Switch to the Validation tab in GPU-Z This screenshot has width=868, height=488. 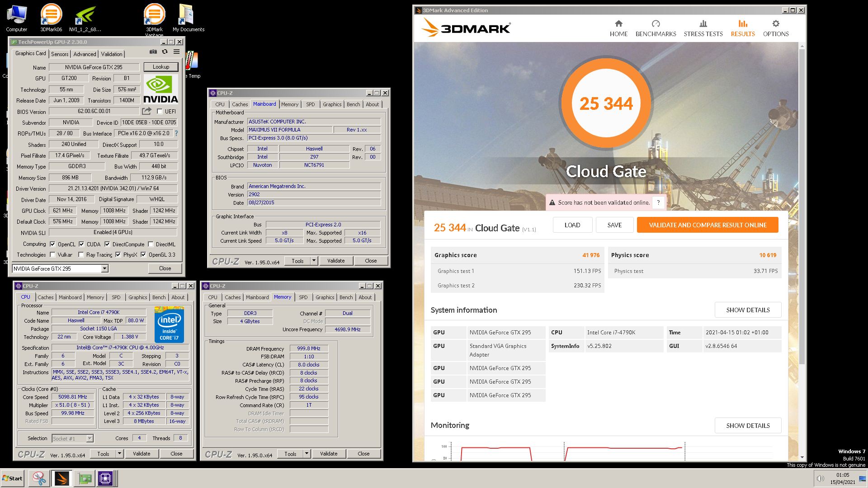pyautogui.click(x=112, y=54)
